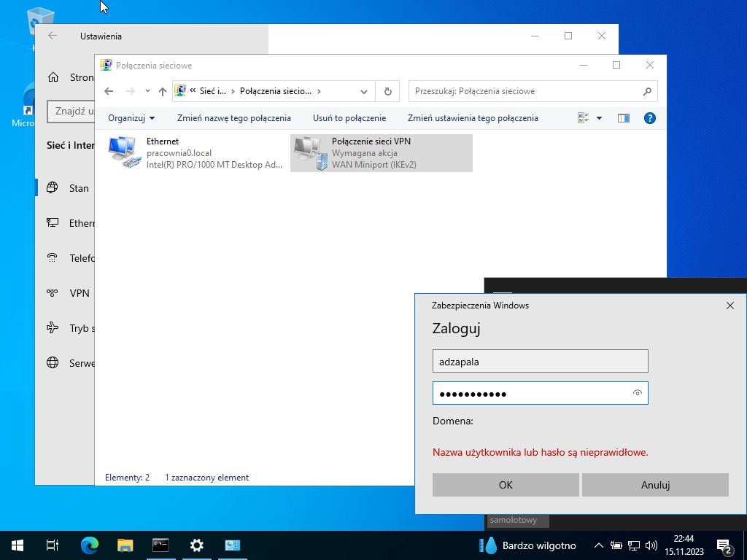This screenshot has height=560, width=747.
Task: Click Połączenia sieciowe title bar icon
Action: [107, 65]
